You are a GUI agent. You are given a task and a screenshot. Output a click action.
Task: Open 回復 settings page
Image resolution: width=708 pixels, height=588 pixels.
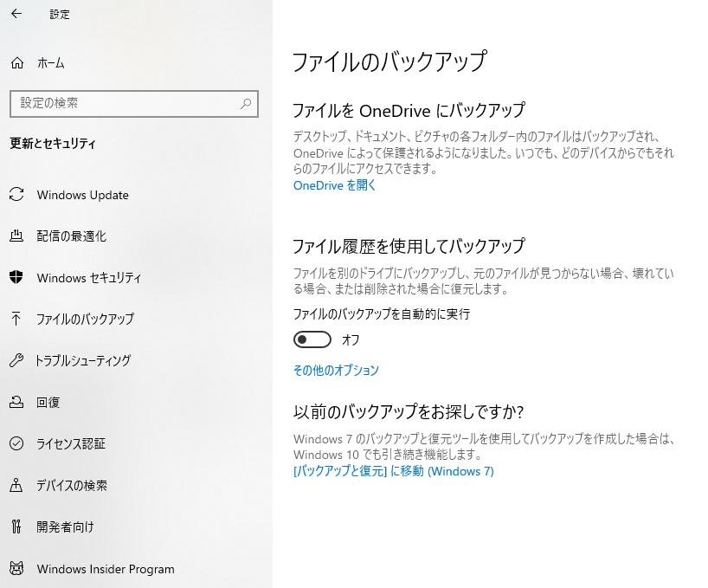pyautogui.click(x=48, y=402)
